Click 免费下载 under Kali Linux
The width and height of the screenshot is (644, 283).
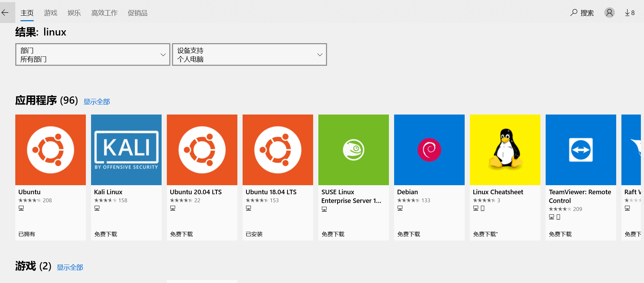(x=106, y=234)
